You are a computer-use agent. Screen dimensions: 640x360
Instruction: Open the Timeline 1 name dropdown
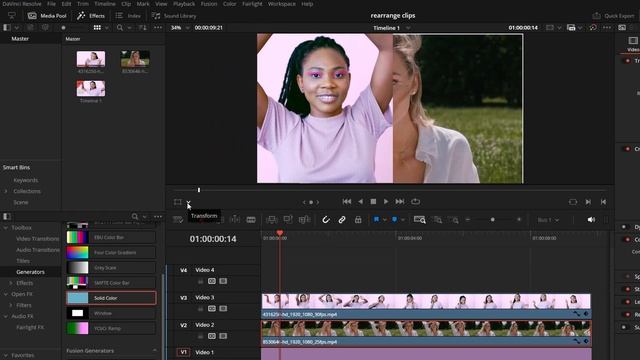[407, 28]
